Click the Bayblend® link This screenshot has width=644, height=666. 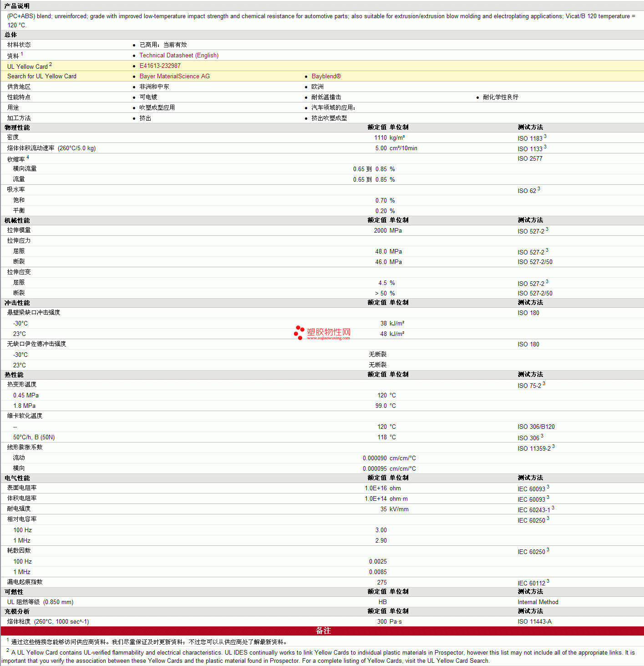pyautogui.click(x=326, y=76)
